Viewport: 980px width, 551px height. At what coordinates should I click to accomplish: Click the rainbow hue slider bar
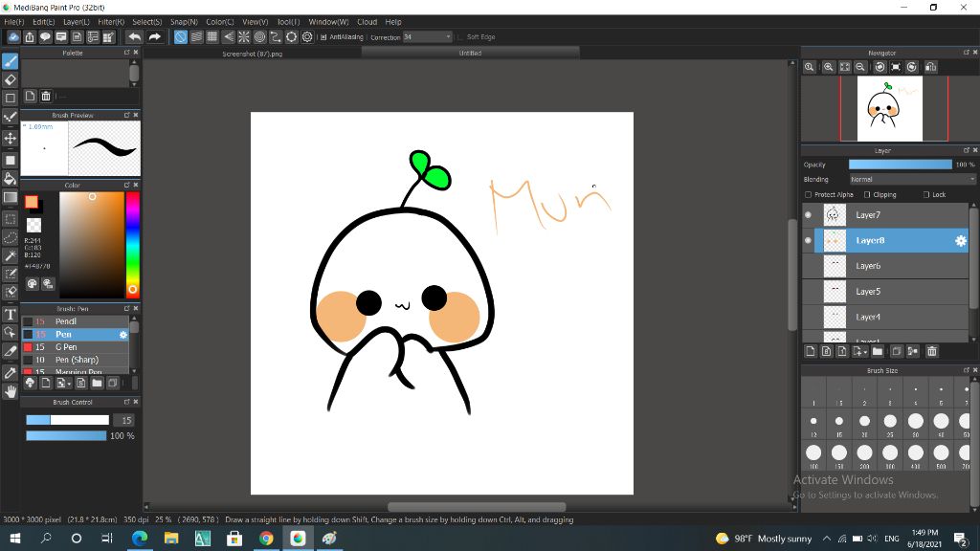pos(132,244)
